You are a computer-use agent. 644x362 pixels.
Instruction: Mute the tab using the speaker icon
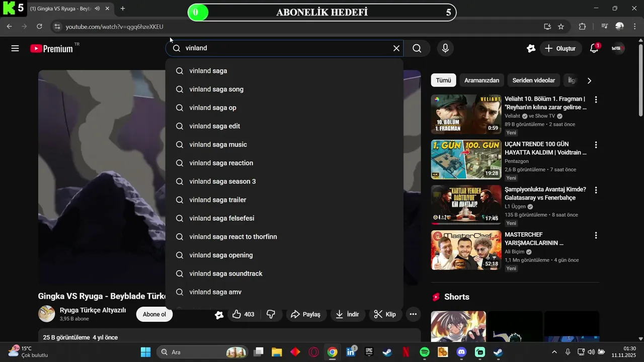pyautogui.click(x=97, y=9)
